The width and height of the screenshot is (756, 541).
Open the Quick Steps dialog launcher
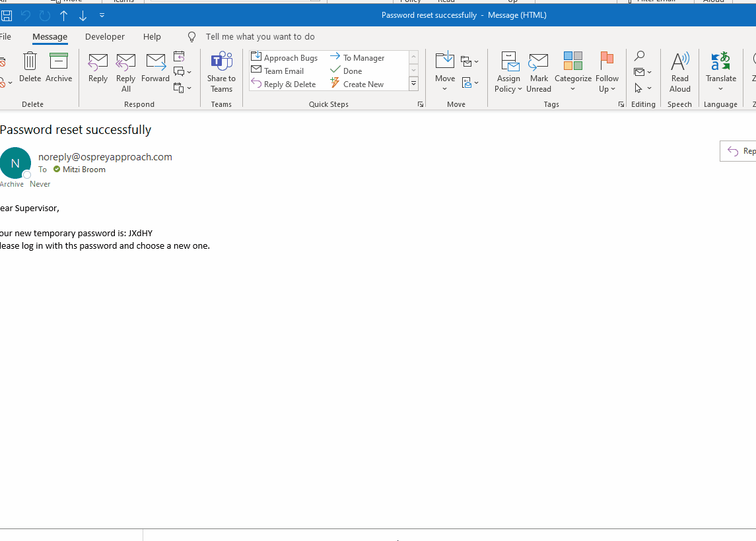click(x=421, y=104)
